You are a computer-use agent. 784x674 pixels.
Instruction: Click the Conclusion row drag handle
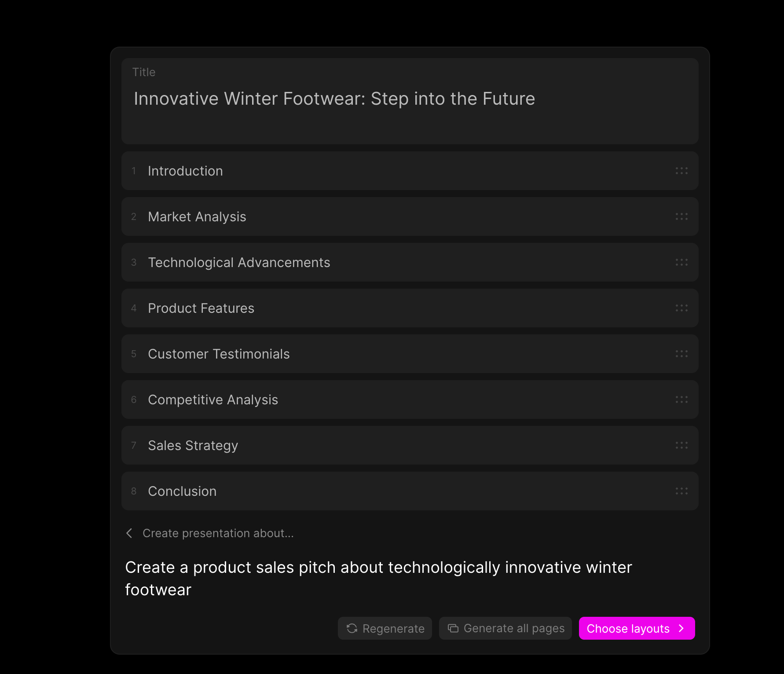[681, 491]
